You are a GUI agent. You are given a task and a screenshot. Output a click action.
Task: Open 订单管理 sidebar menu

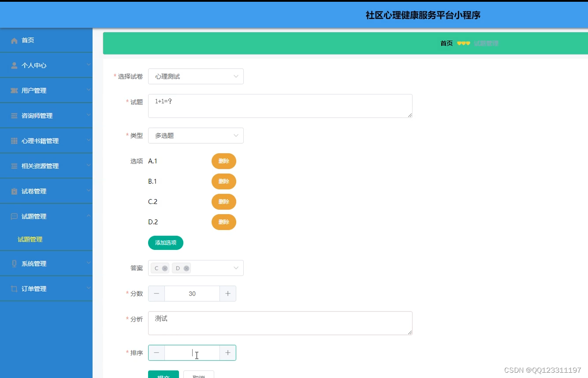coord(46,289)
